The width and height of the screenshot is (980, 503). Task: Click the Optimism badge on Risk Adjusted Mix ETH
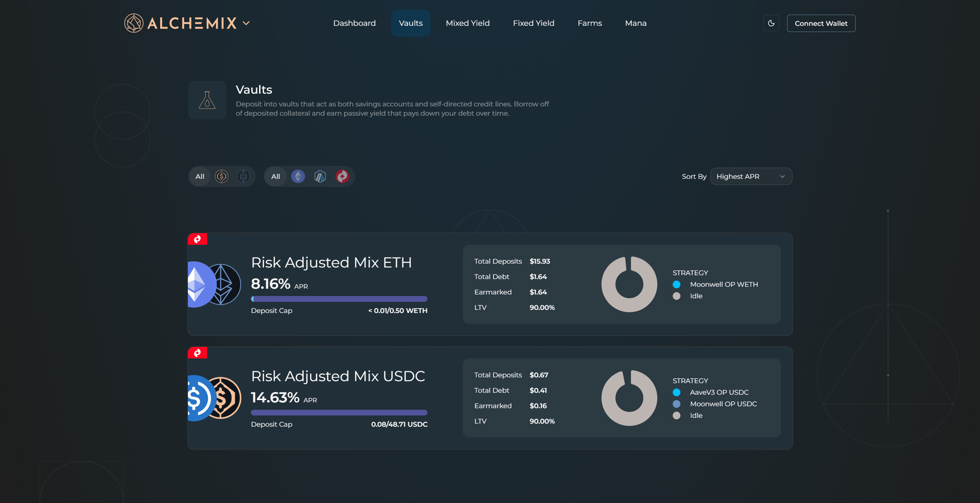pos(198,239)
